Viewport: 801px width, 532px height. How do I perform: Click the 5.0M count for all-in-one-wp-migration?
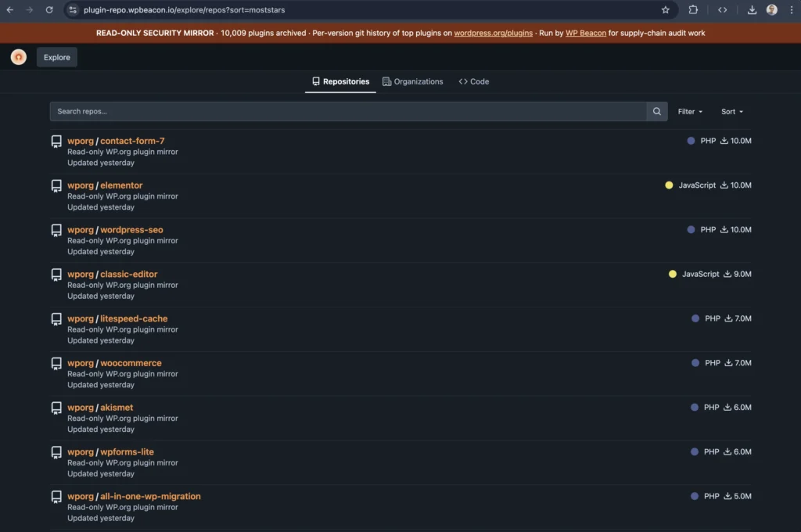pyautogui.click(x=742, y=496)
